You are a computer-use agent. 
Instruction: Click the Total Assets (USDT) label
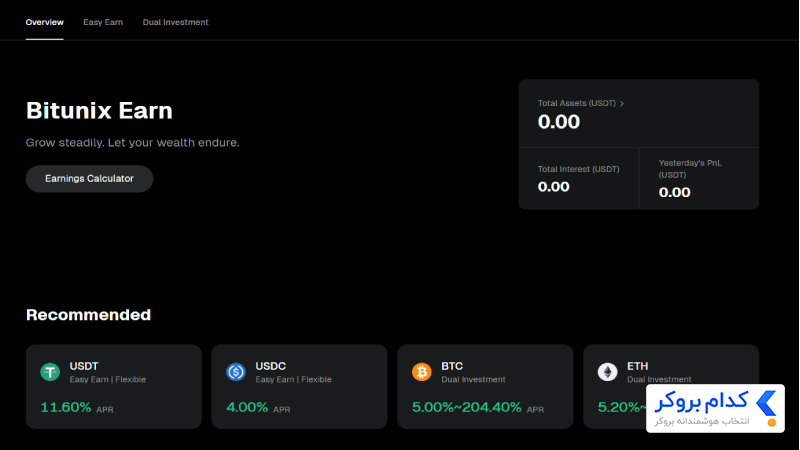coord(577,103)
